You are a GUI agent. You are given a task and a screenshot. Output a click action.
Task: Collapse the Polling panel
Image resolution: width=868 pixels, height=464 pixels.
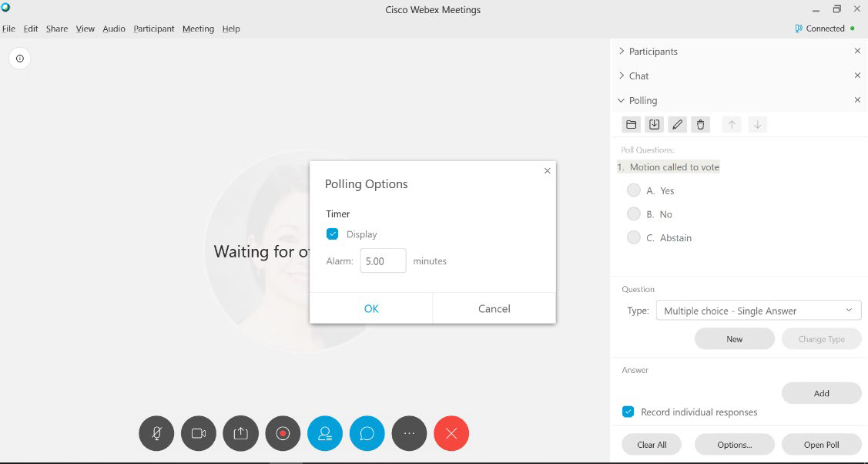(x=621, y=100)
